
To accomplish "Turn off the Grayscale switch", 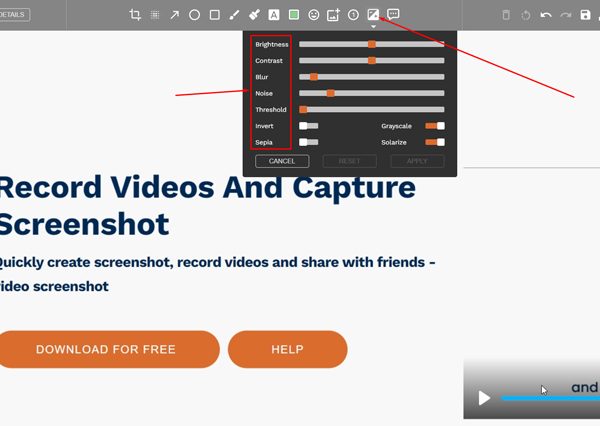I will pos(435,126).
